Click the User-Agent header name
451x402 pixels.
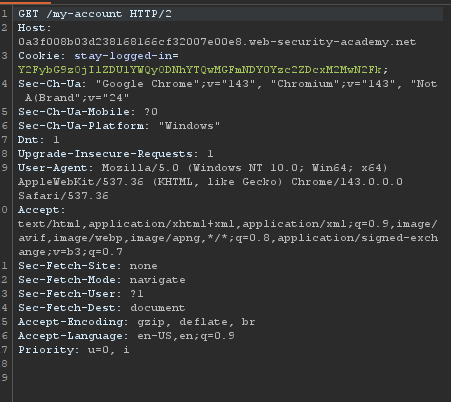click(x=56, y=168)
